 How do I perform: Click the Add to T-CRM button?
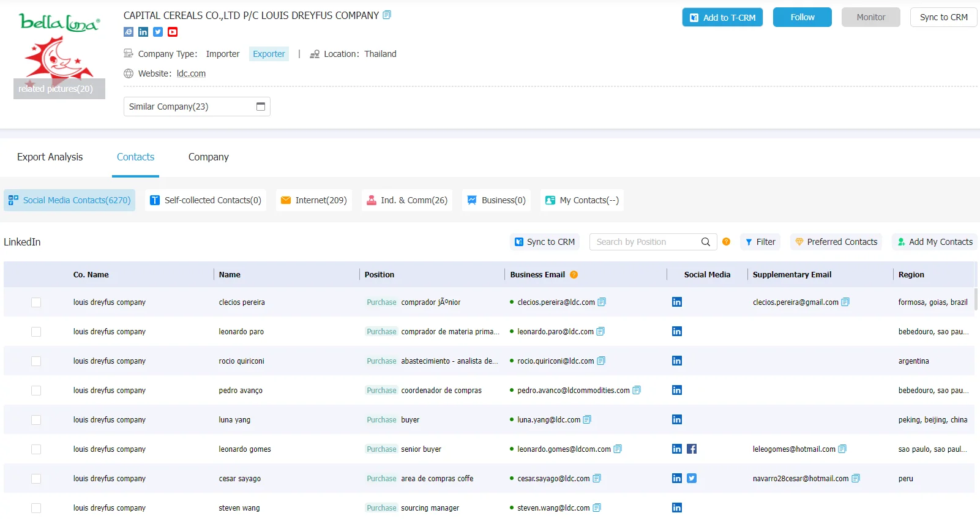[722, 17]
